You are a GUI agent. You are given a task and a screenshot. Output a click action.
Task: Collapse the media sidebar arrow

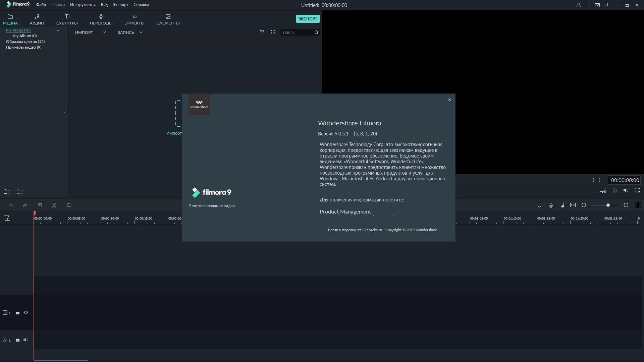tap(65, 113)
